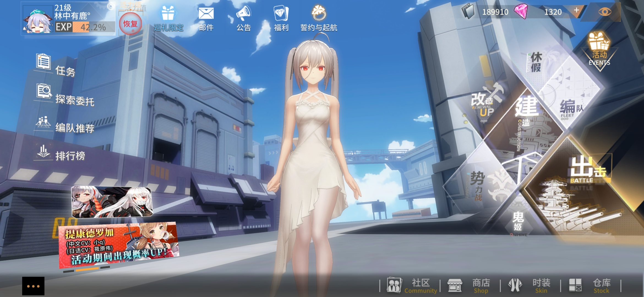Screen dimensions: 644x297
Task: Click the 21级 player level text
Action: pyautogui.click(x=63, y=7)
